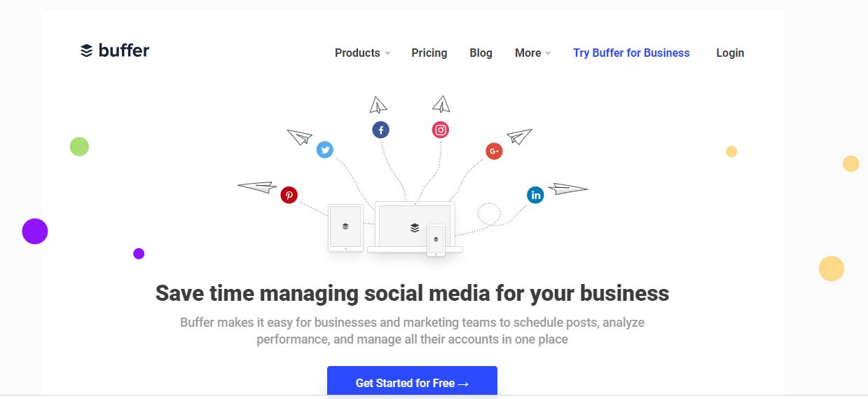Open the Pricing page

point(429,53)
